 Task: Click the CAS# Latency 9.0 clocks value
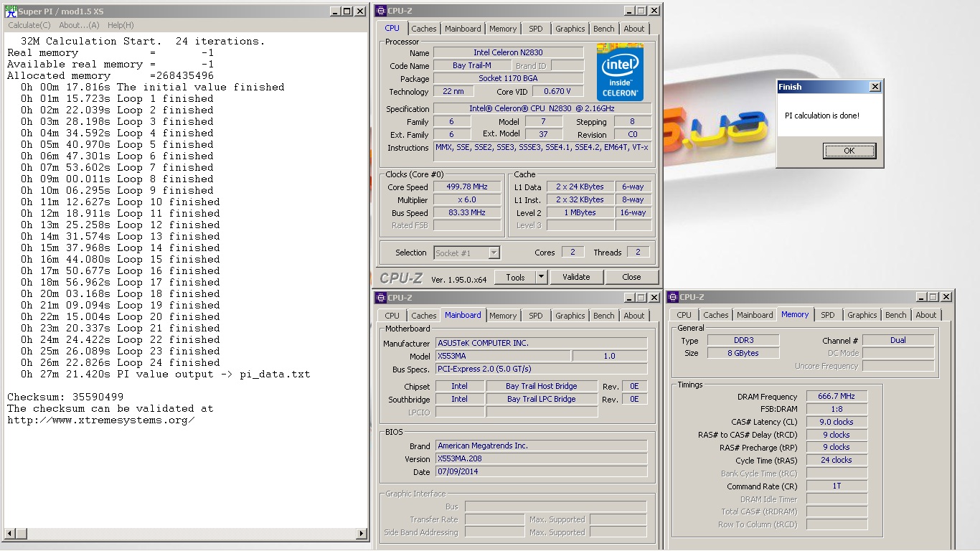tap(837, 422)
